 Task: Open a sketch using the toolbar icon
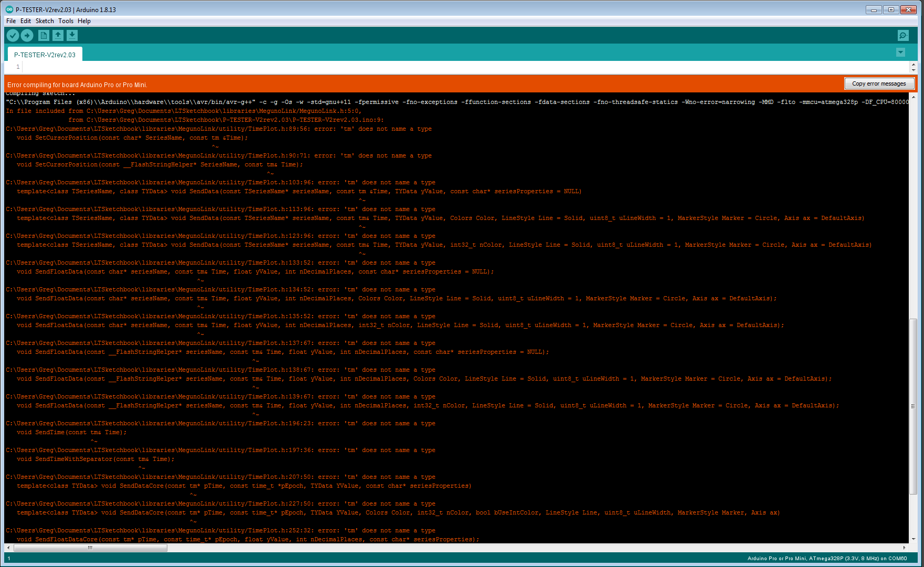[58, 35]
